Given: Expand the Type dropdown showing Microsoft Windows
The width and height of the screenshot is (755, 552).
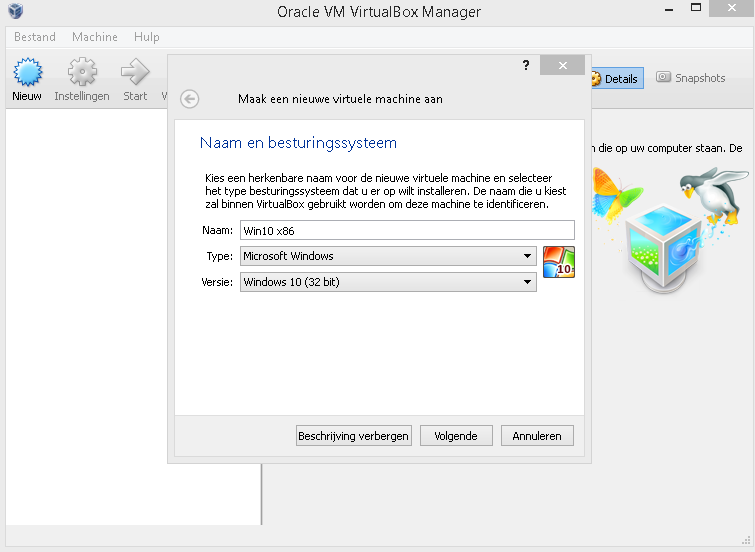Looking at the screenshot, I should pyautogui.click(x=388, y=256).
